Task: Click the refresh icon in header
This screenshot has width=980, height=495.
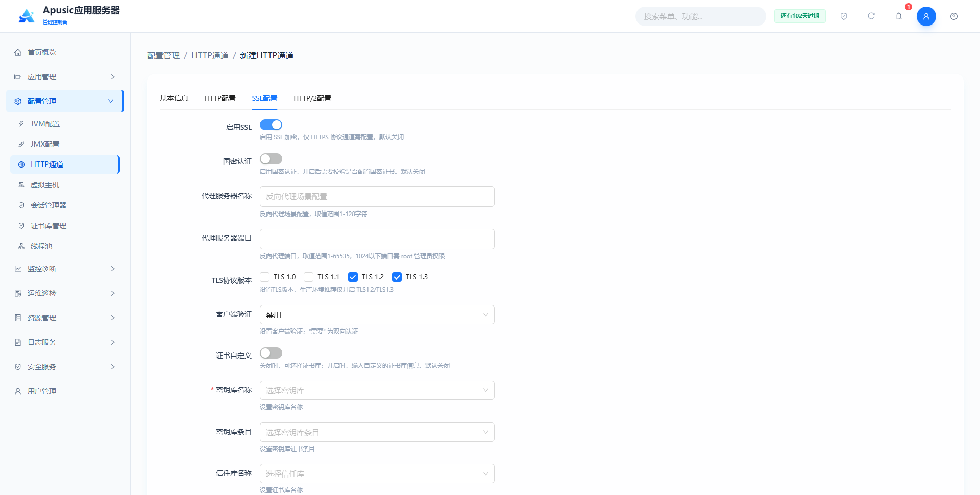Action: pyautogui.click(x=871, y=16)
